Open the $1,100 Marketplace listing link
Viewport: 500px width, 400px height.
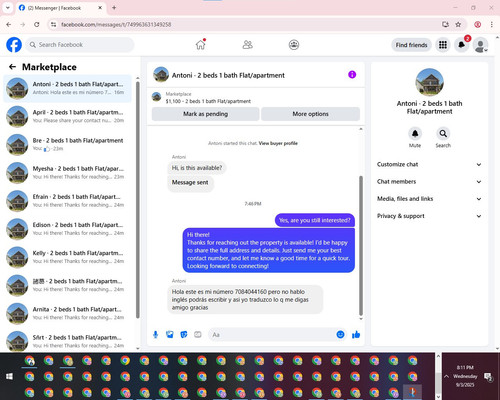pos(208,101)
